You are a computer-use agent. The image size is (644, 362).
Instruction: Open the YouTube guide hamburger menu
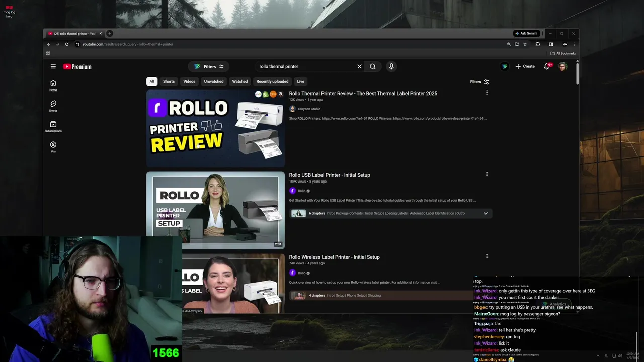click(x=53, y=66)
